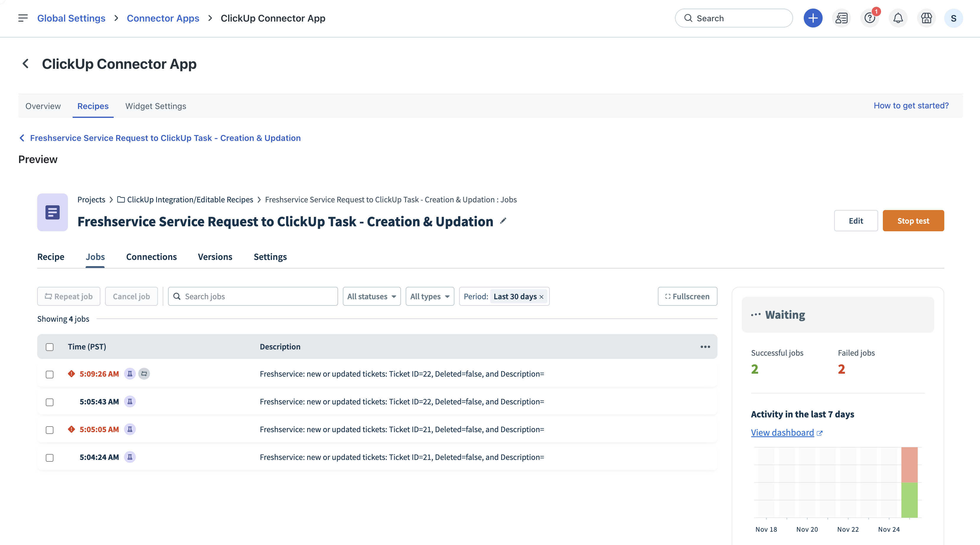This screenshot has height=545, width=980.
Task: Open the notifications bell
Action: point(898,18)
